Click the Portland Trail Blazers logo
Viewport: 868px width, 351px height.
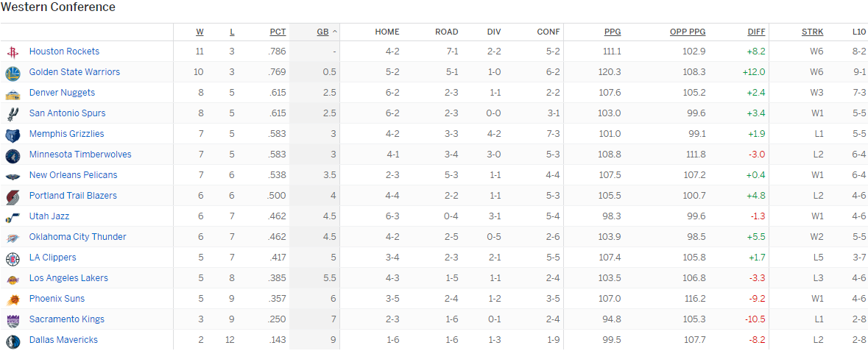[x=13, y=196]
